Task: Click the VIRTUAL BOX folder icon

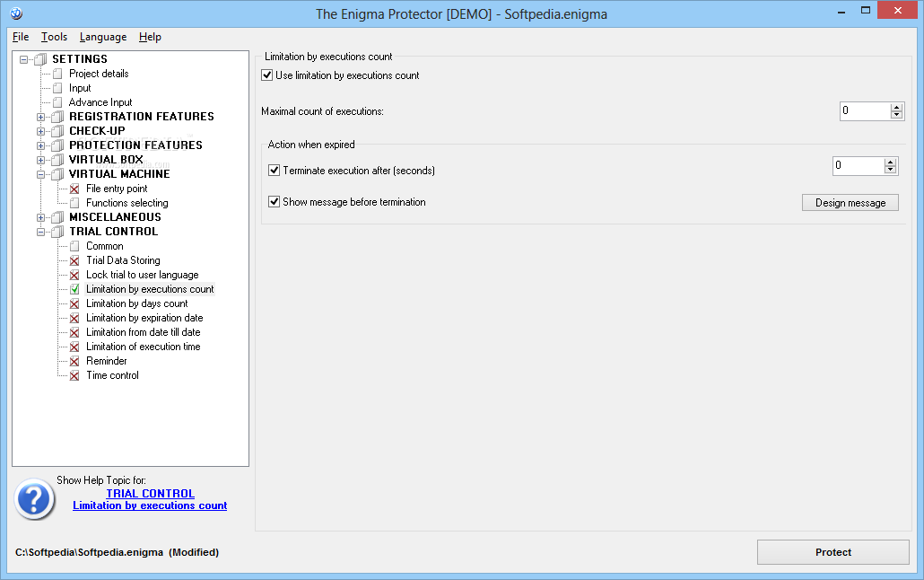Action: tap(57, 159)
